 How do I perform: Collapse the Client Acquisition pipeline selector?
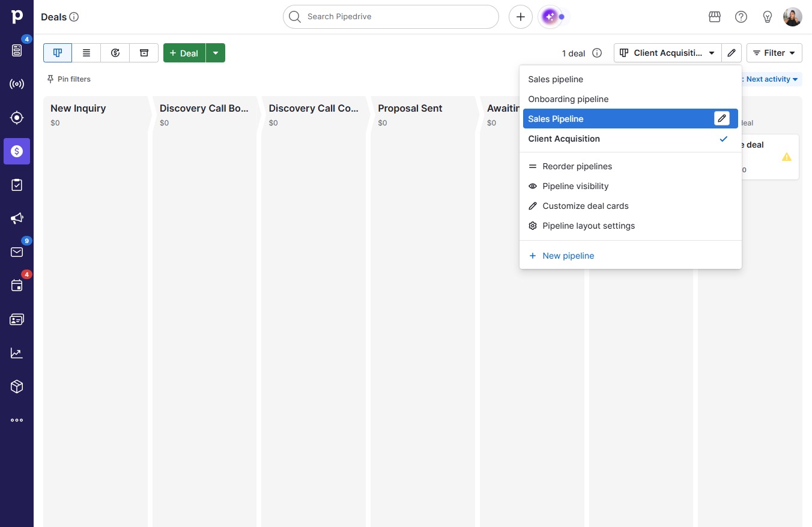point(668,53)
